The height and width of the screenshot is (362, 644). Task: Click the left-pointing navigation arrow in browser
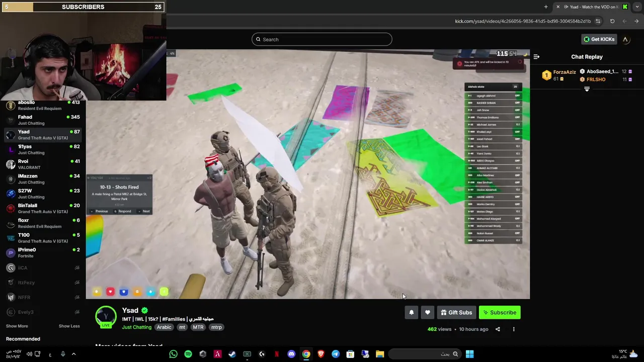tap(624, 21)
